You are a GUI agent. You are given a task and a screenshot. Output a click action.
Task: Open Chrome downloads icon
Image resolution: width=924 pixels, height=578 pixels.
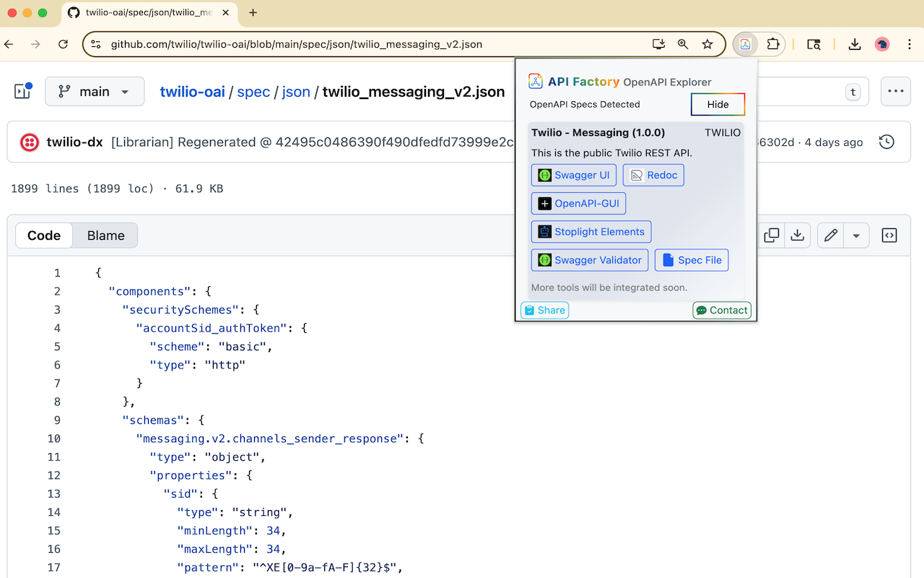tap(855, 44)
